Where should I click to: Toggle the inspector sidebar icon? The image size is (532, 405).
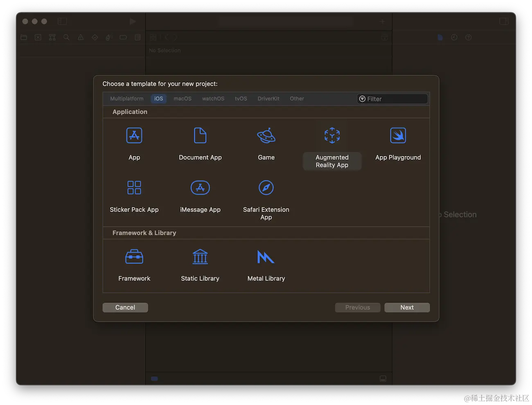504,21
